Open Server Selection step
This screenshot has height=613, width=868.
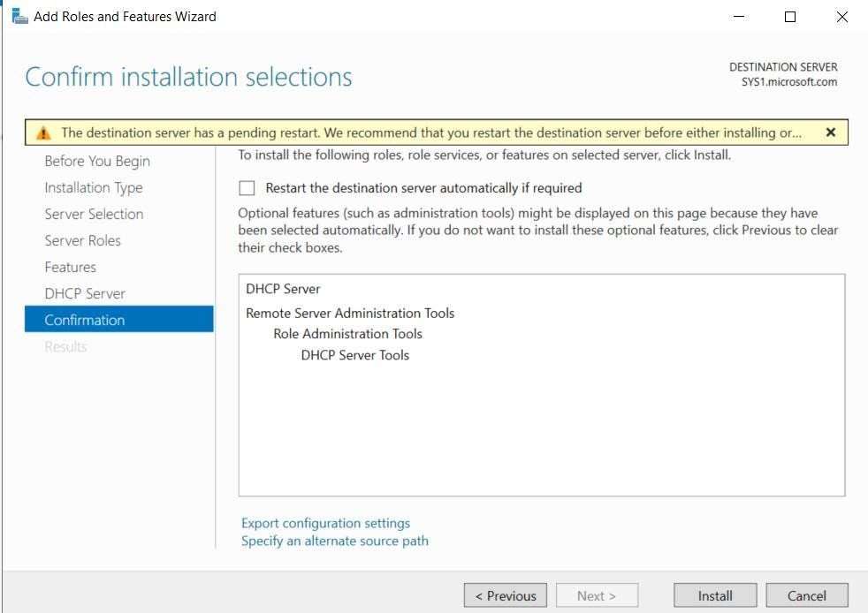94,214
